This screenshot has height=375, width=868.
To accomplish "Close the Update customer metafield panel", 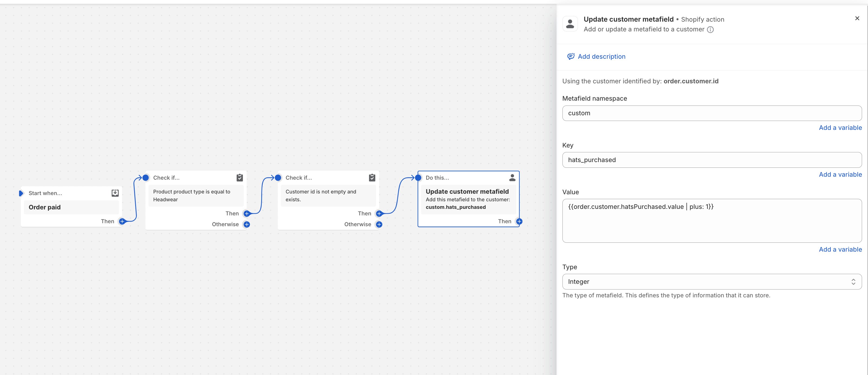I will pos(857,19).
